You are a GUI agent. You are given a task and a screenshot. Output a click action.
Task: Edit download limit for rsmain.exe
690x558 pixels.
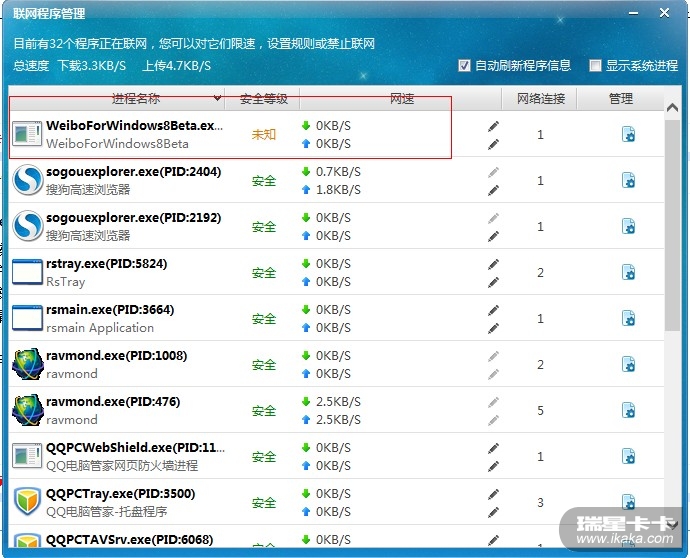(493, 310)
